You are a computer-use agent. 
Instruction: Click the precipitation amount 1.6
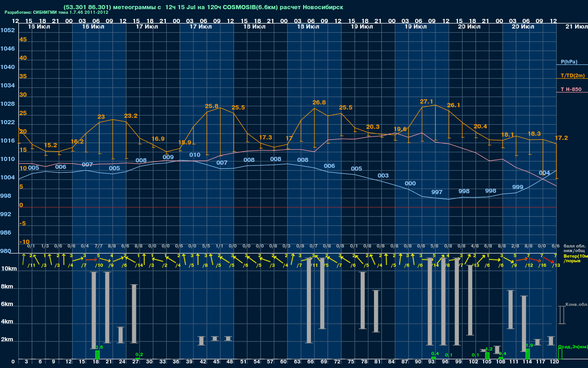[x=99, y=347]
